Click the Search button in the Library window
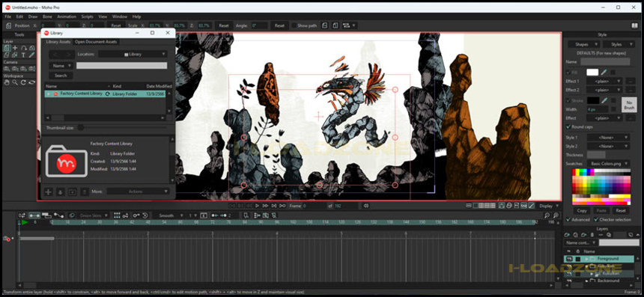The height and width of the screenshot is (297, 644). click(x=61, y=76)
